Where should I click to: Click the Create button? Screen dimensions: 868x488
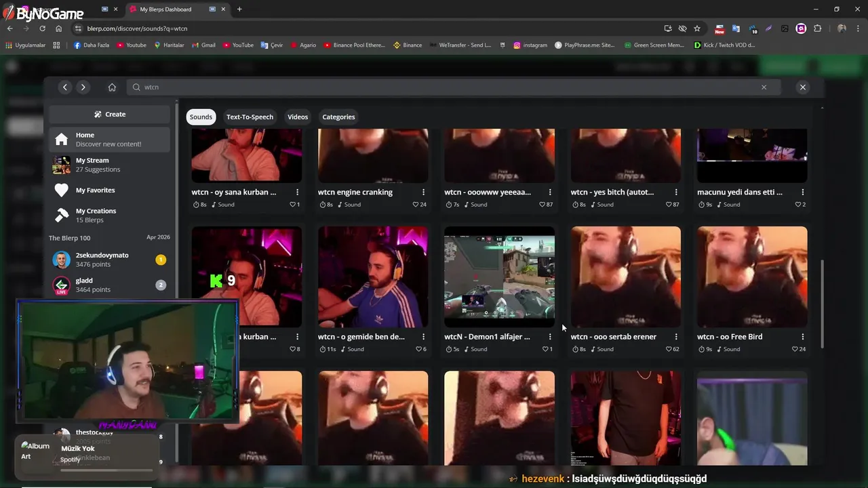click(x=109, y=114)
